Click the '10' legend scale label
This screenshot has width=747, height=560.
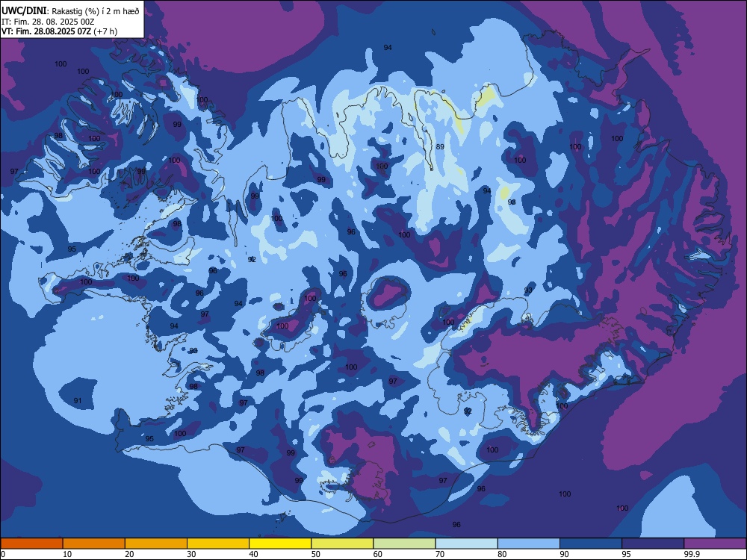pyautogui.click(x=67, y=554)
